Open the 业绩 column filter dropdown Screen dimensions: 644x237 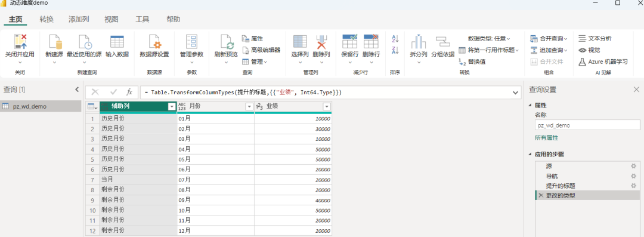(327, 107)
